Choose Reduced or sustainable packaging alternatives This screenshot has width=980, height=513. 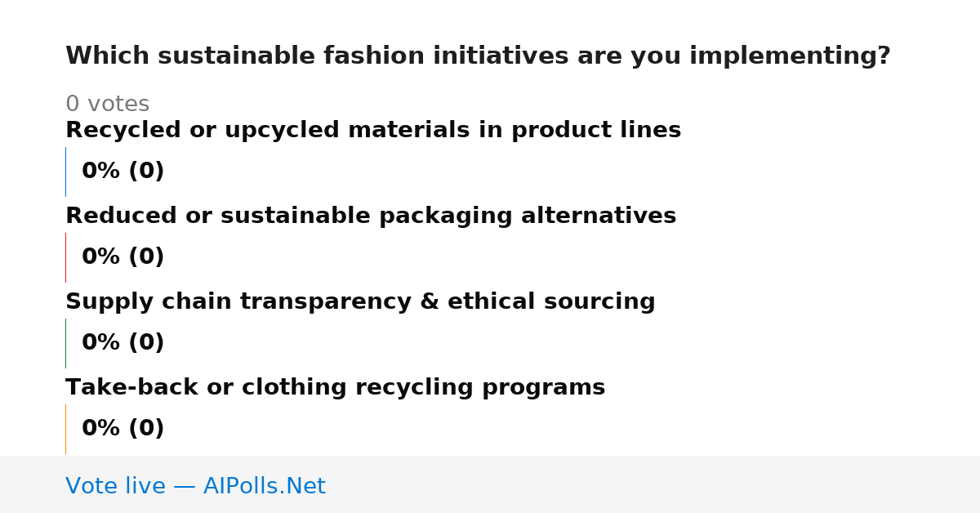click(371, 216)
